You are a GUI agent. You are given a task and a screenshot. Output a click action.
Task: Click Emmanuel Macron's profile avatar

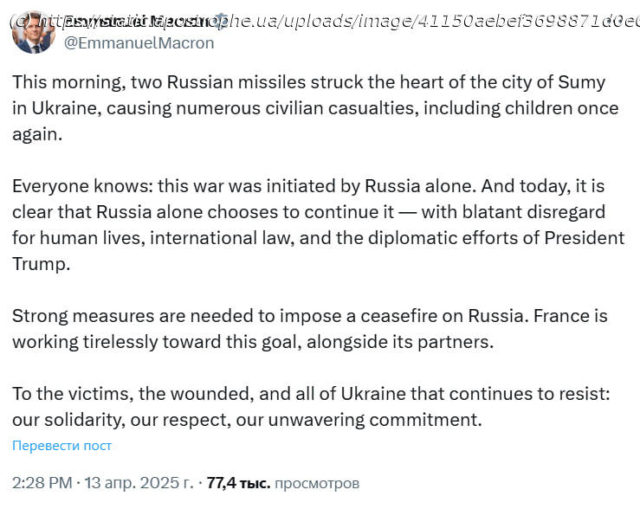tap(31, 30)
